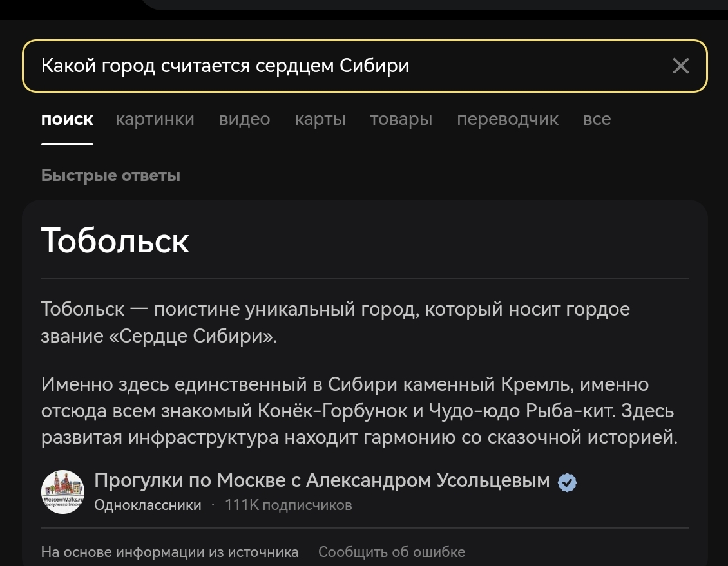
Task: Open the MoscowWalks channel avatar
Action: click(62, 492)
